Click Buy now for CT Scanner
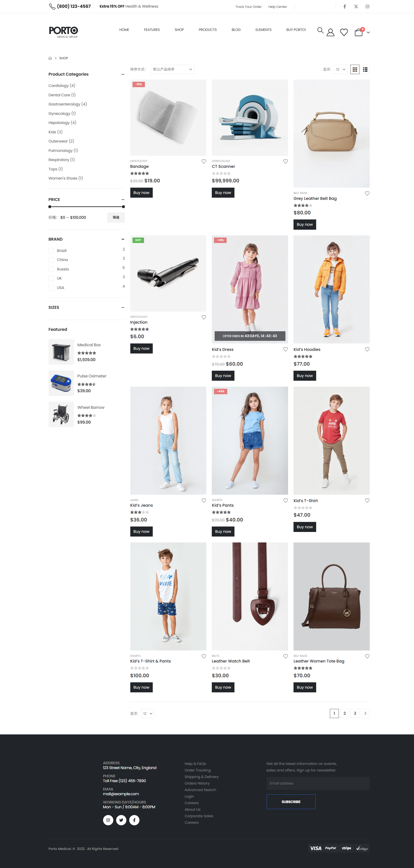This screenshot has width=414, height=868. pyautogui.click(x=223, y=193)
